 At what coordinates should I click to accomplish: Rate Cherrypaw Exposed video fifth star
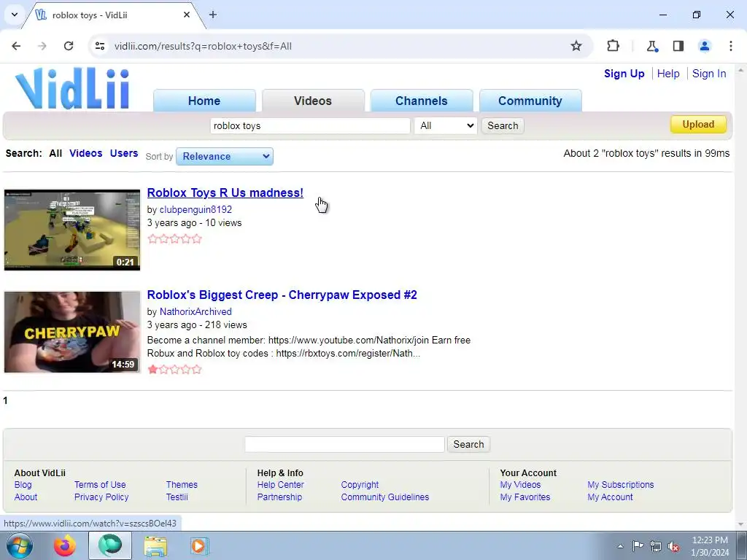[x=197, y=369]
